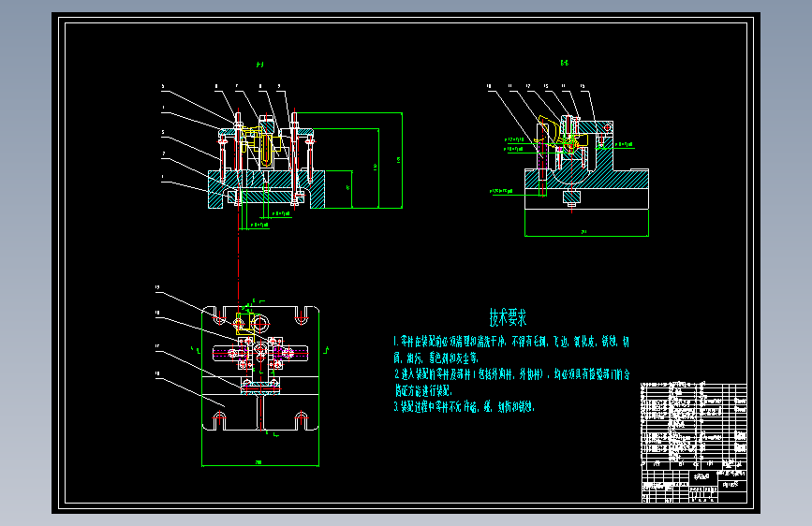Select the width dimension below B-B section view
This screenshot has height=526, width=812.
coord(586,233)
